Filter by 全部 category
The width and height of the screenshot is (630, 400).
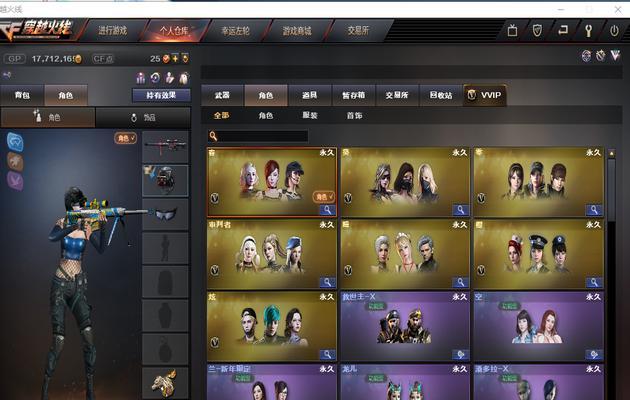tap(221, 116)
